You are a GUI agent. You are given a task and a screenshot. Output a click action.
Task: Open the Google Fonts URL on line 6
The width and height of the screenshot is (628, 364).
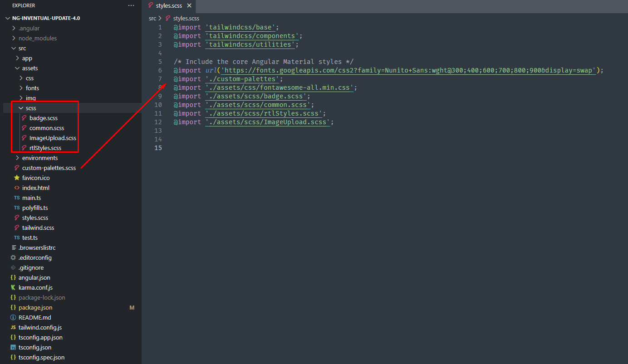(x=408, y=70)
